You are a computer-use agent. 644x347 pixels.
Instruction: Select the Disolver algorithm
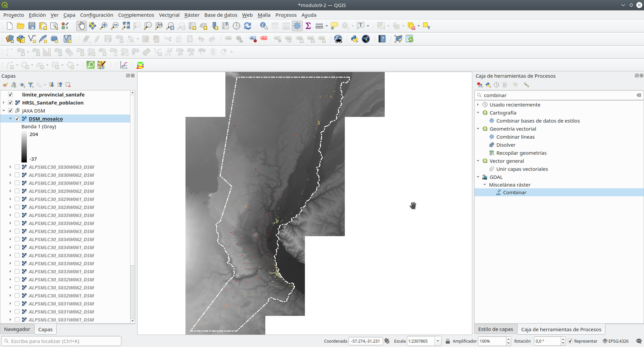(x=506, y=145)
